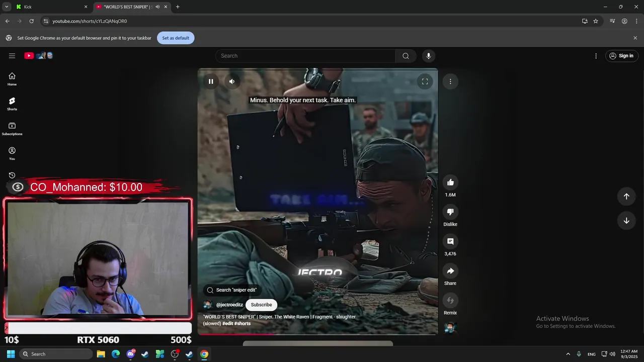
Task: Open Remix option
Action: tap(450, 301)
